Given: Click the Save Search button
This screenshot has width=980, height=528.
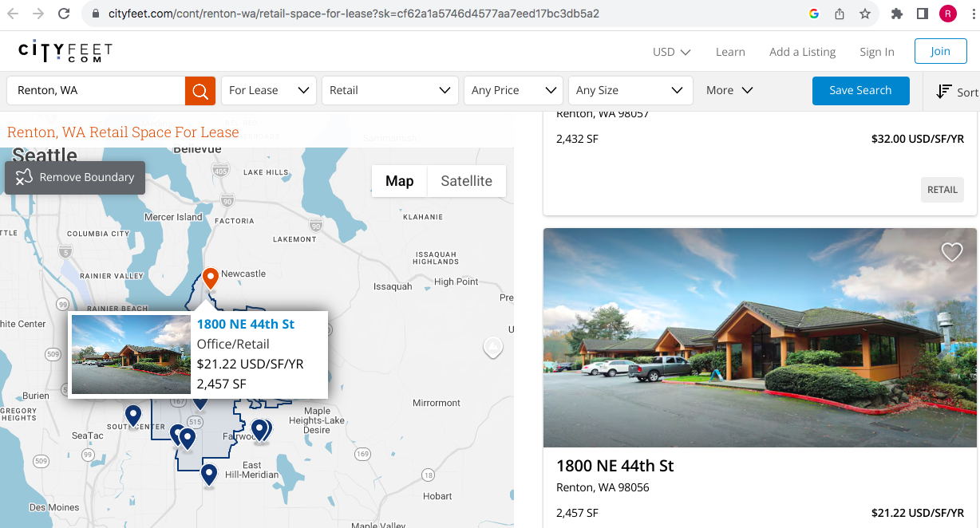Looking at the screenshot, I should pos(860,90).
